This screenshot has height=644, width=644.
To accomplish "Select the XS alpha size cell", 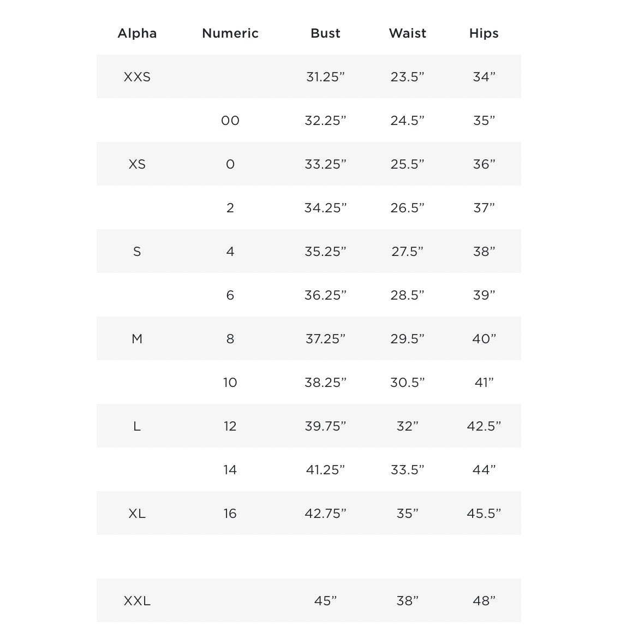I will click(137, 164).
